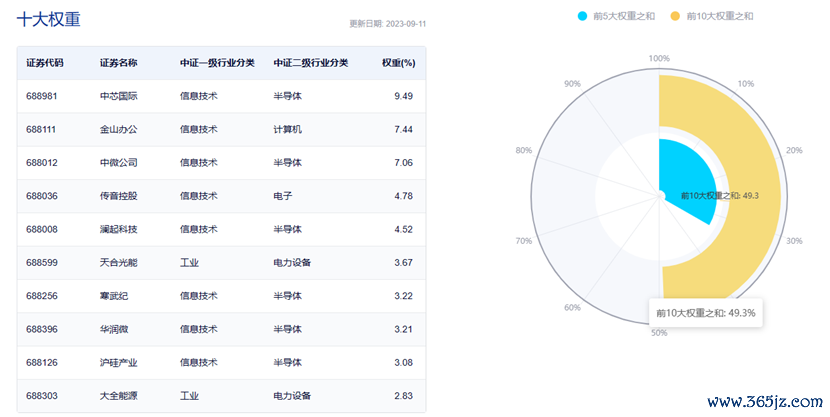Toggle the 前5大权重之和 legend entry

coord(616,16)
